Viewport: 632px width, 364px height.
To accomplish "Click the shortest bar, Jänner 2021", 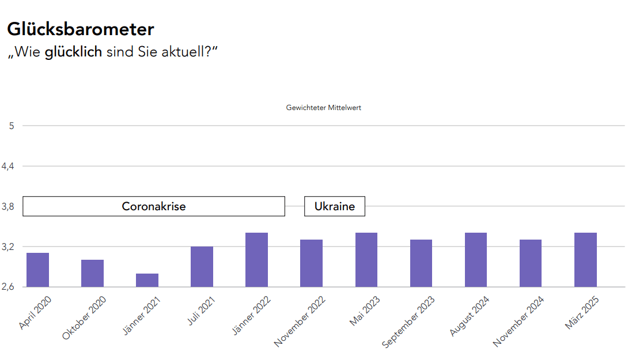I will click(147, 280).
